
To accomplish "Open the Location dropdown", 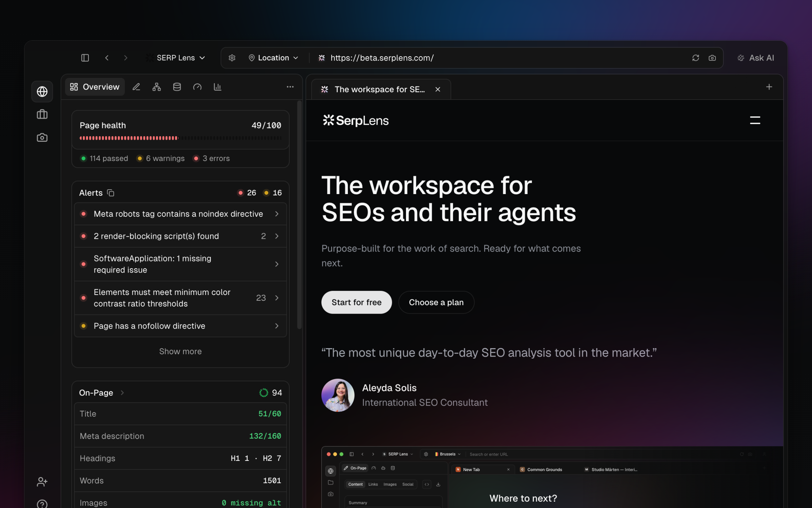I will 273,58.
